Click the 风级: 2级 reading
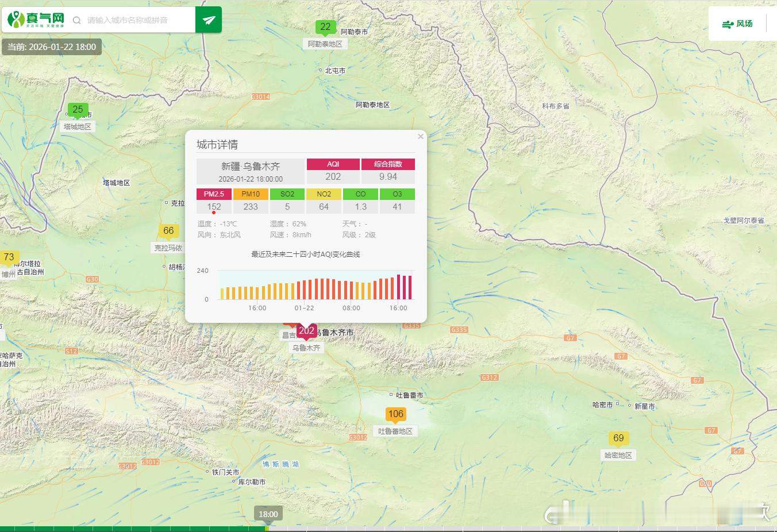 coord(359,235)
